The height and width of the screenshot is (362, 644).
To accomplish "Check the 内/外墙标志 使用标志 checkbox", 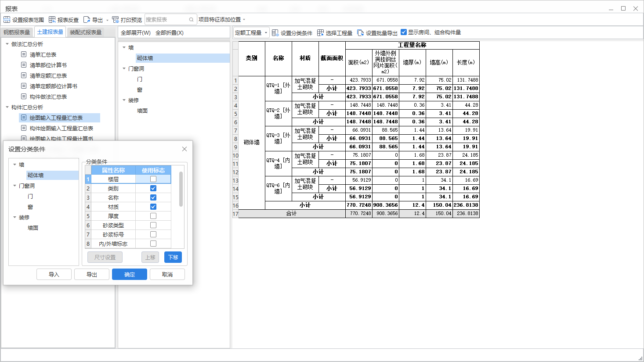I will click(x=153, y=244).
